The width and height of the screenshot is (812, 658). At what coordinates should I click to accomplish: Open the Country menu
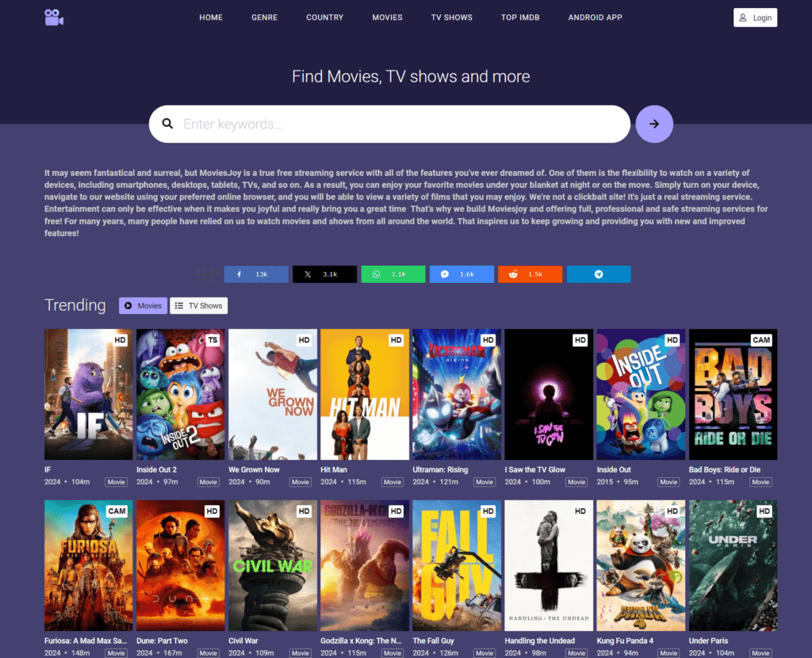click(324, 17)
